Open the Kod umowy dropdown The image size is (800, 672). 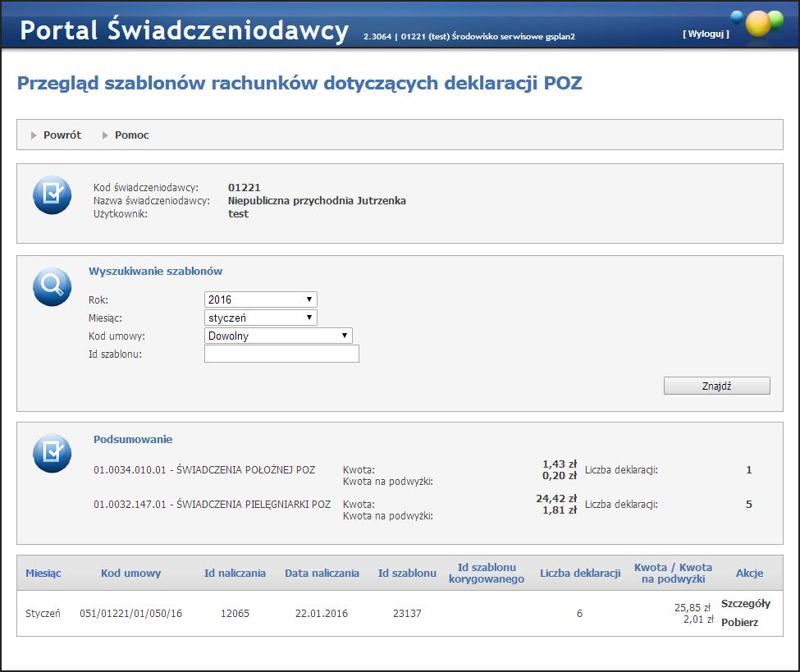click(279, 336)
